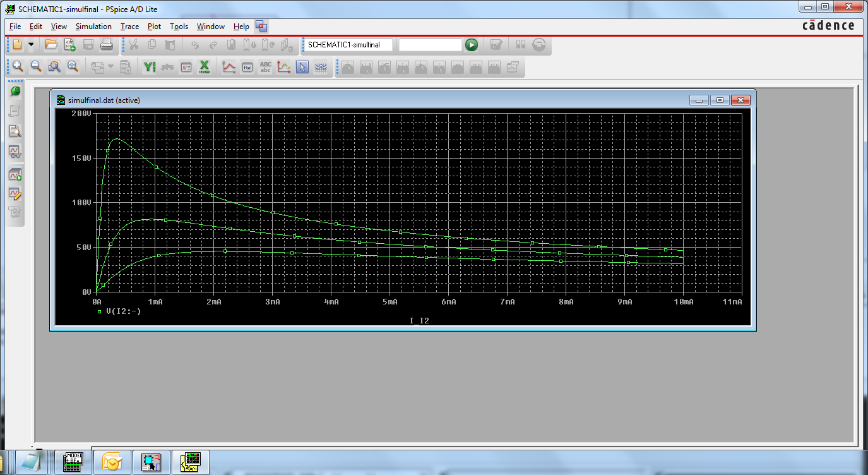Click the PSpice A/D taskbar icon

point(191,462)
